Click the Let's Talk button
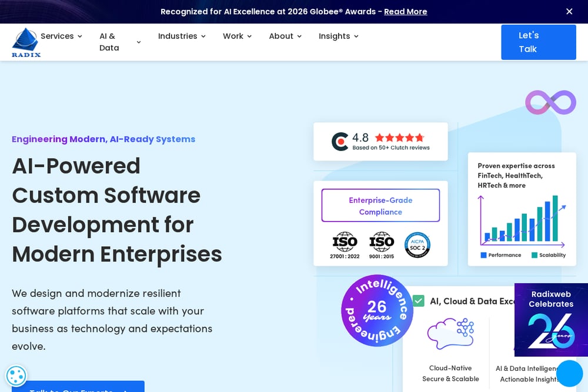This screenshot has height=392, width=588. click(539, 42)
